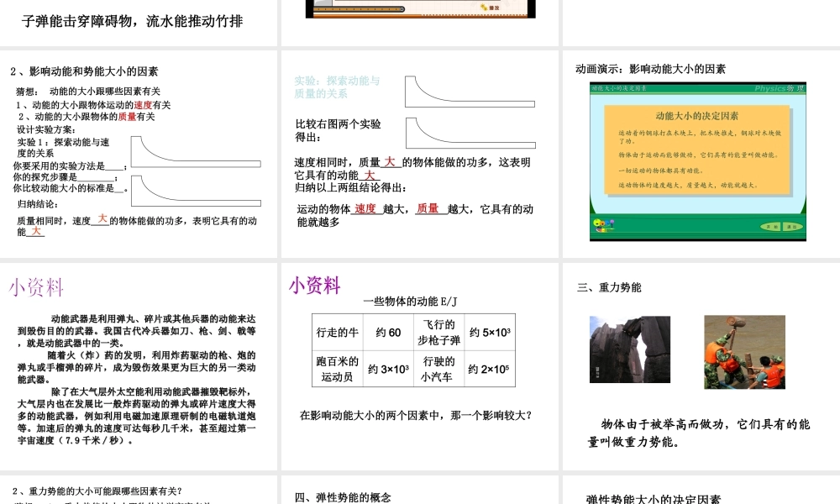Screen dimensions: 840x504
Task: Click the lower ramp diagram in the 质量 experiment slide
Action: 470,133
